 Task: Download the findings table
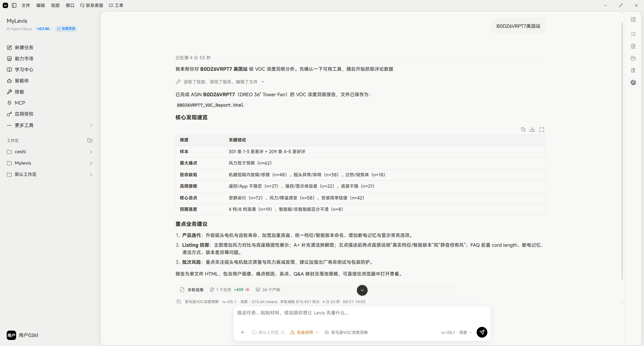point(532,129)
